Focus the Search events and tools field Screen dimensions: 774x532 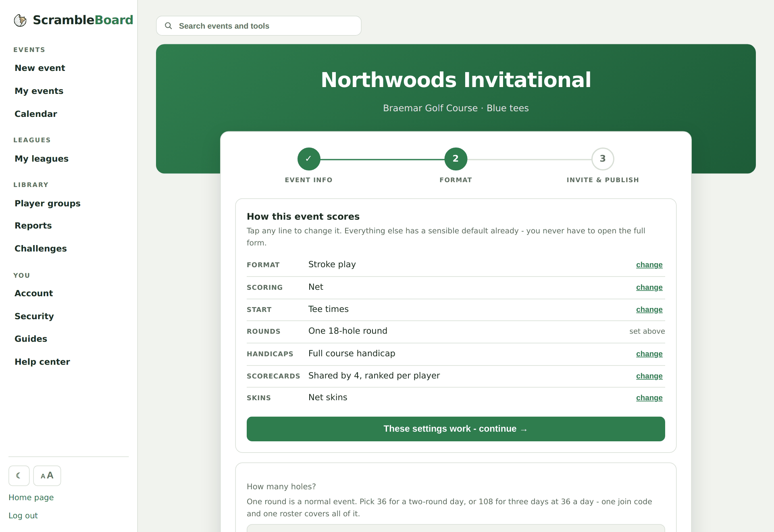tap(259, 26)
